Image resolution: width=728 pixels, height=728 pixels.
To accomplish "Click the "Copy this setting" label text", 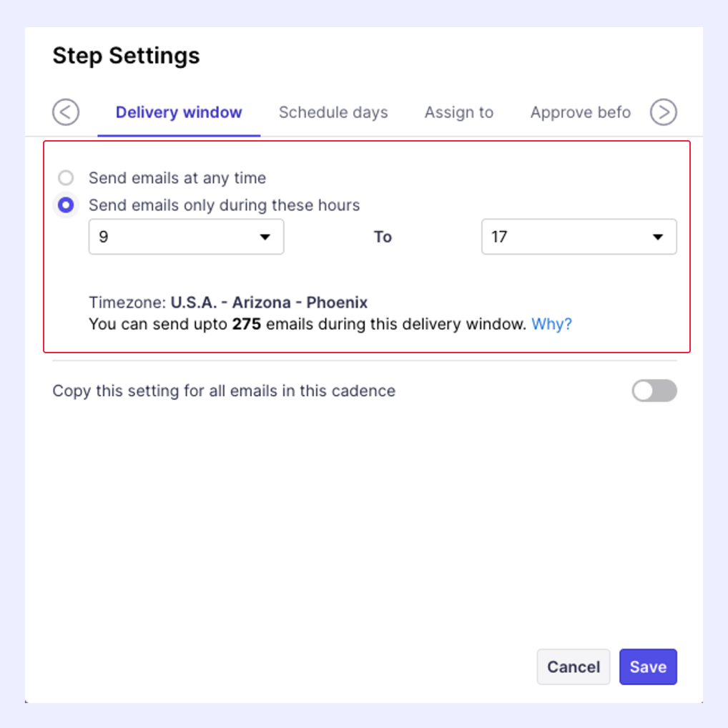I will click(224, 391).
